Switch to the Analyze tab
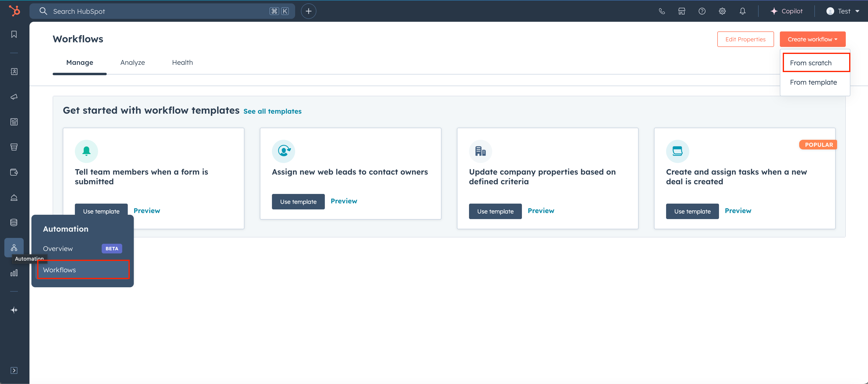The width and height of the screenshot is (868, 384). [x=133, y=63]
